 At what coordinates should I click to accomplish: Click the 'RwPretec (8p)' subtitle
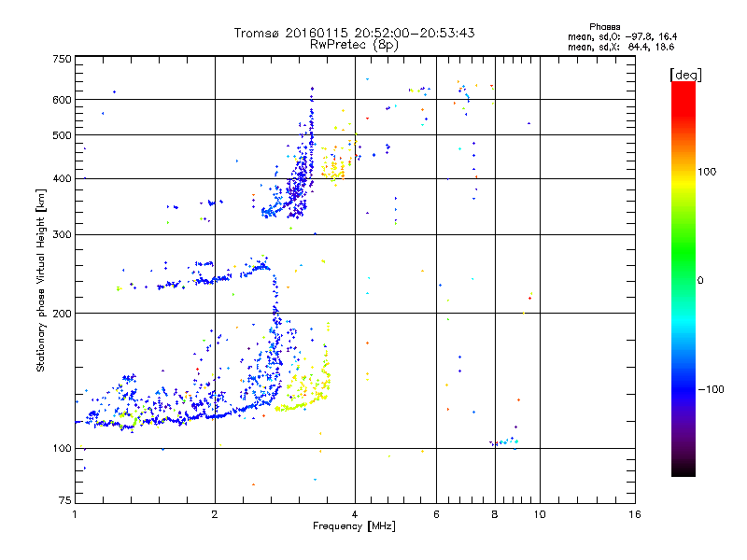(x=354, y=45)
